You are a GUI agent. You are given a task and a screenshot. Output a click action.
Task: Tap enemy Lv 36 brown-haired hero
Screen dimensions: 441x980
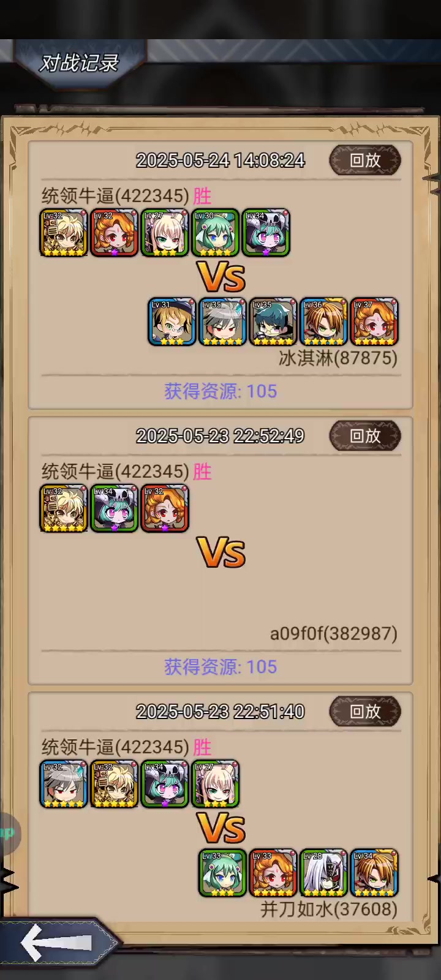pos(324,322)
